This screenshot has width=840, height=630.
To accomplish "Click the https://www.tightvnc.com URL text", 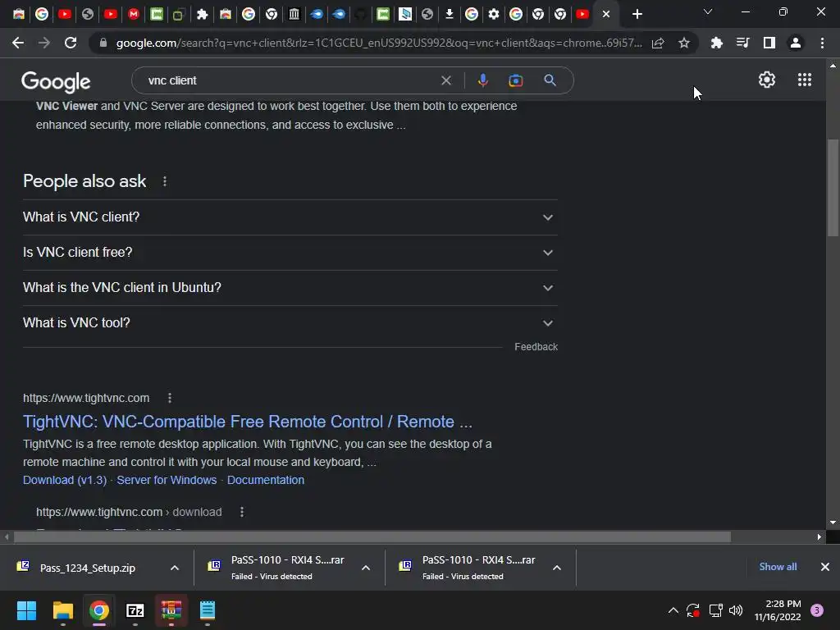I will (x=86, y=398).
